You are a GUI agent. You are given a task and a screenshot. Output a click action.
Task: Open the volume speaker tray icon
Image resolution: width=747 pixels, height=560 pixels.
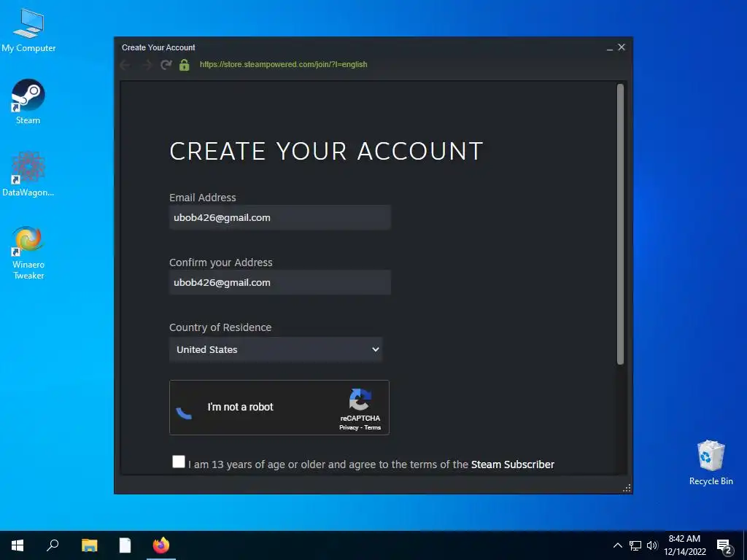[x=652, y=545]
